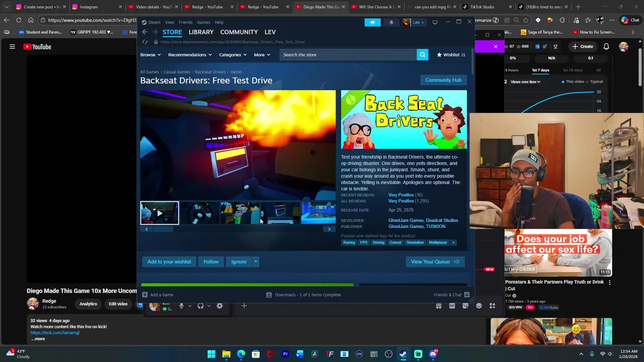Click the Multiplayer tag
Viewport: 644px width, 362px height.
pos(438,242)
